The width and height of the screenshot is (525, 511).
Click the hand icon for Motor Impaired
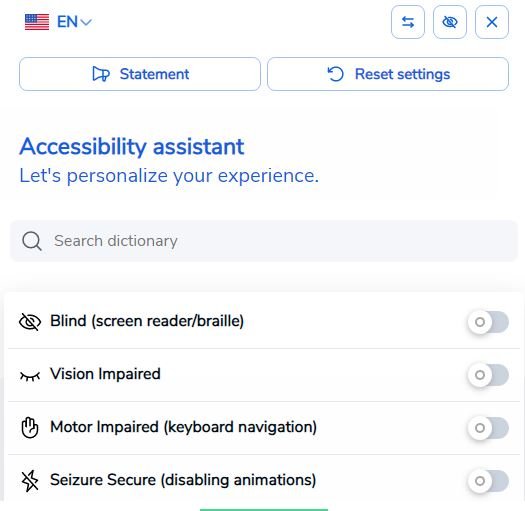(30, 428)
